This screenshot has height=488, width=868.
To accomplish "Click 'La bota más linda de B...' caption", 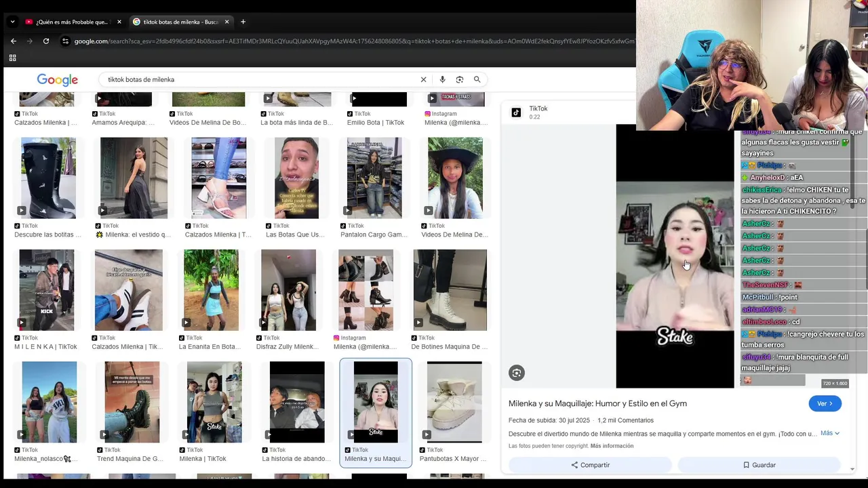I will 297,123.
